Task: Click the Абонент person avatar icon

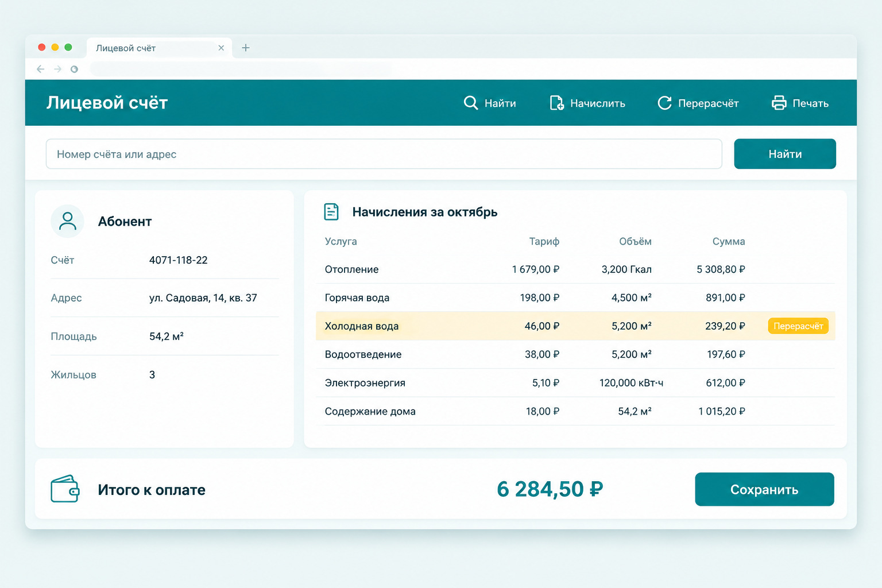Action: 68,221
